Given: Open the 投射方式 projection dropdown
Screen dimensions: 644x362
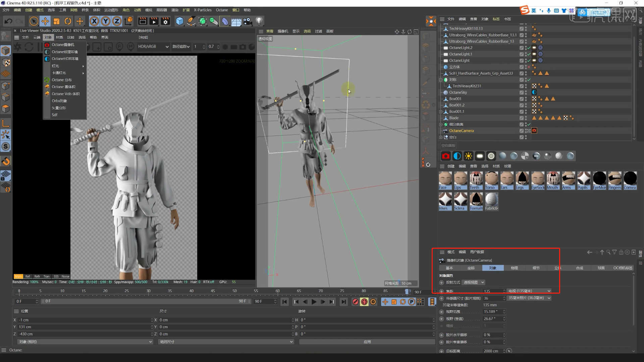Looking at the screenshot, I should click(473, 282).
